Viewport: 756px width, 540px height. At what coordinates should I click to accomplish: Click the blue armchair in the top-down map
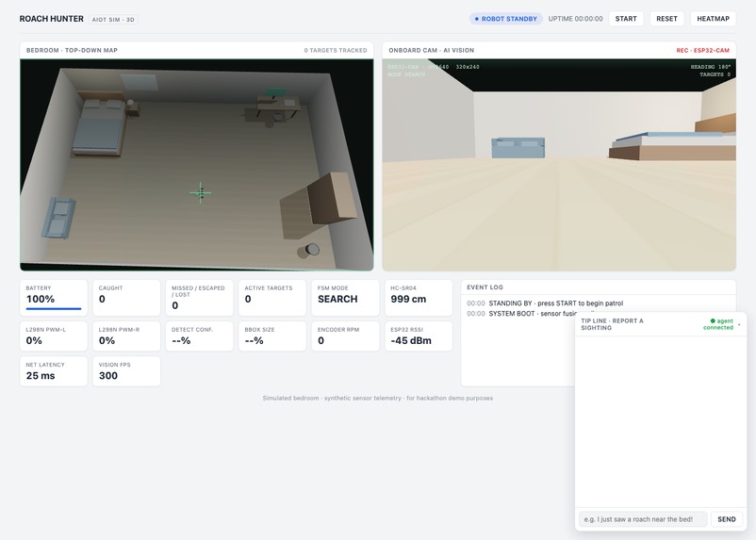tap(58, 218)
